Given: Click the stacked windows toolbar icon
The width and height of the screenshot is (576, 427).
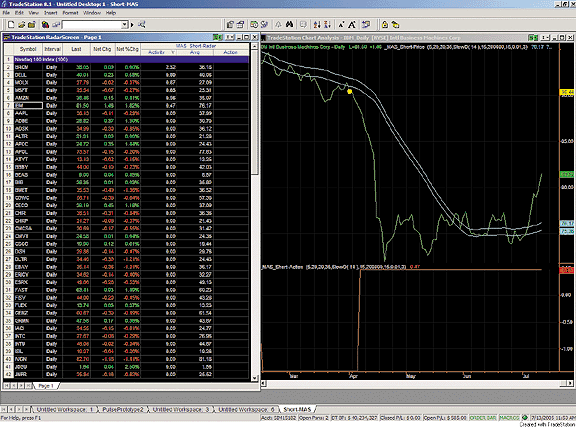Looking at the screenshot, I should click(240, 25).
